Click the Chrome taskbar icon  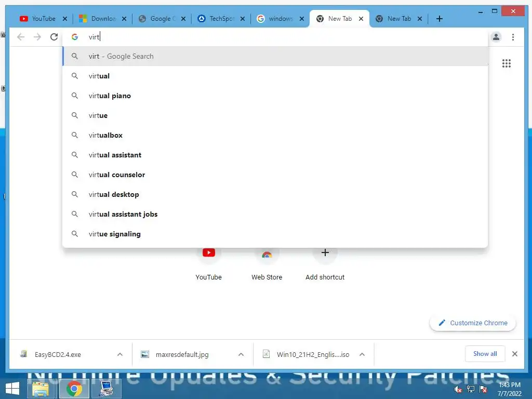(x=74, y=389)
